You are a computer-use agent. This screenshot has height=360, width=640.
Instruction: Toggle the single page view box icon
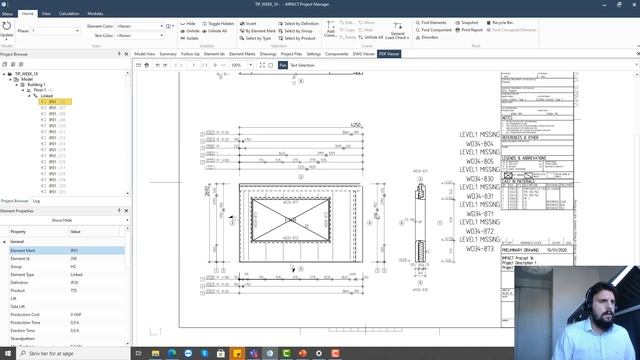[x=271, y=65]
